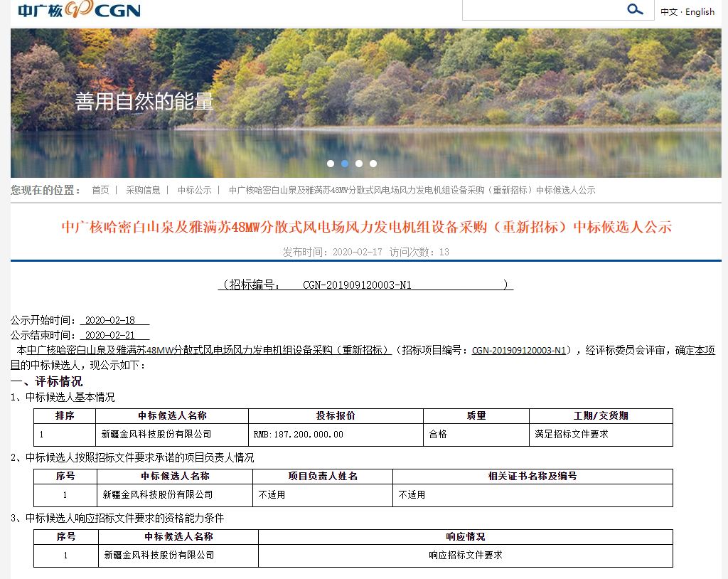The image size is (728, 579).
Task: Click the end date 2020-02-21
Action: pos(110,335)
